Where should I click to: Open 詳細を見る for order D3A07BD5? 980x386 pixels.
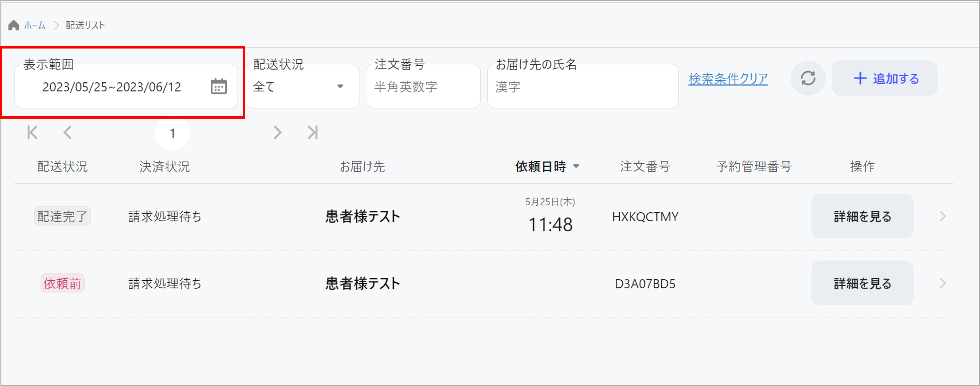862,283
